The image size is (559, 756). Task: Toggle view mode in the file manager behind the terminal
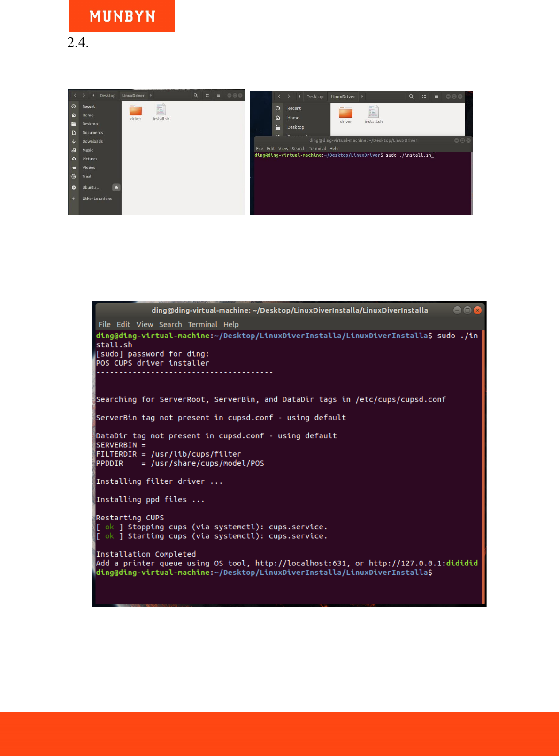coord(424,96)
